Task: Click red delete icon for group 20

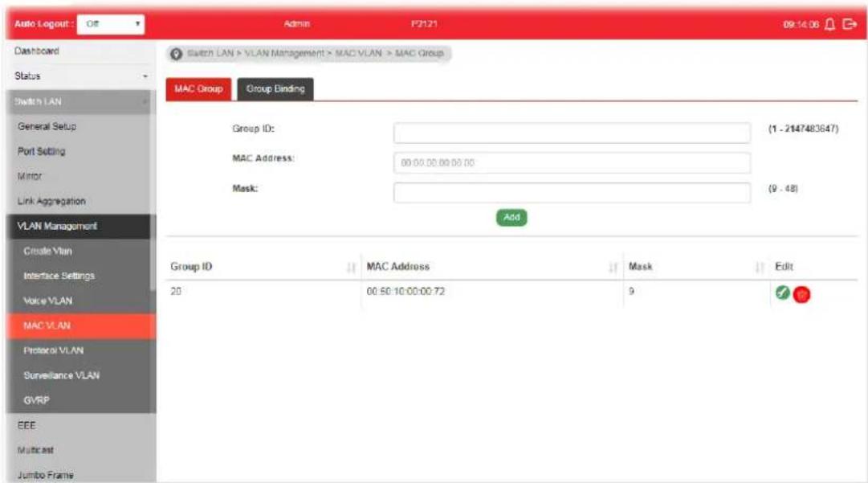Action: 801,294
